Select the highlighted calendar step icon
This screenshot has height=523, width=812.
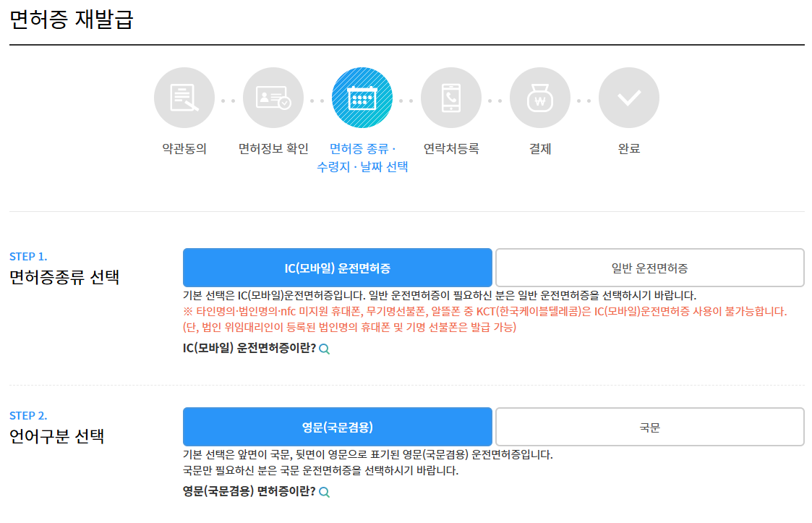coord(362,97)
